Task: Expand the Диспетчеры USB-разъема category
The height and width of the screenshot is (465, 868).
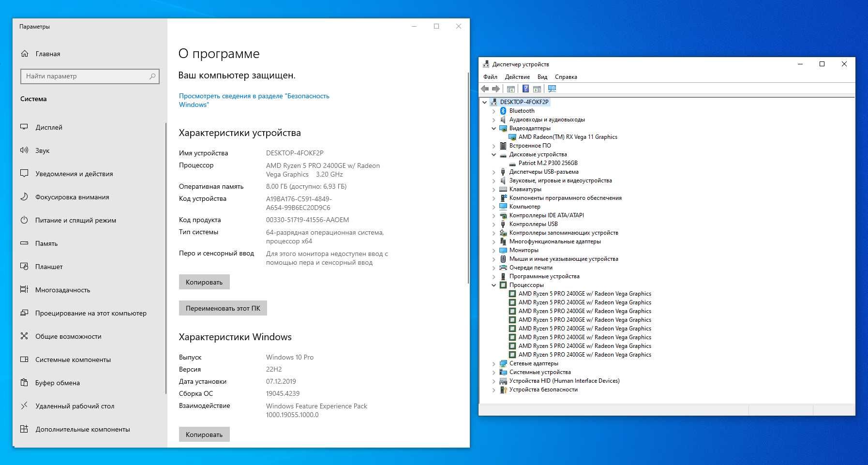Action: pos(494,172)
